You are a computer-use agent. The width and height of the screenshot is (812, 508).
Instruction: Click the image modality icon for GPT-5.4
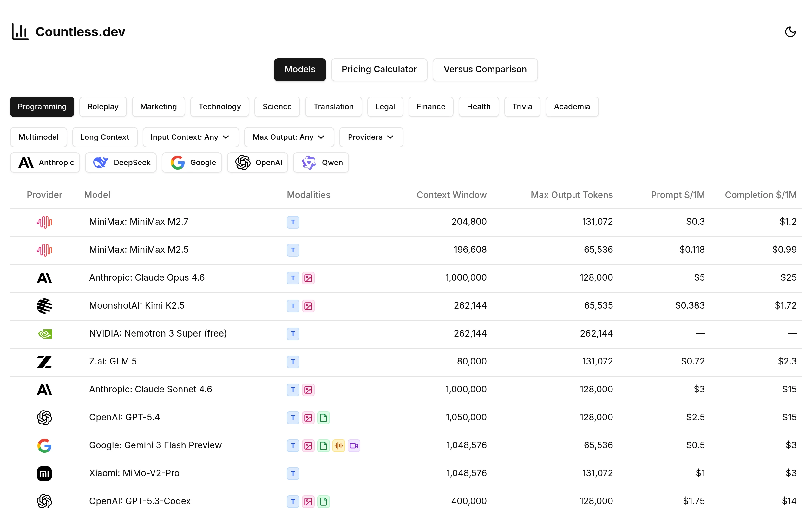(308, 418)
